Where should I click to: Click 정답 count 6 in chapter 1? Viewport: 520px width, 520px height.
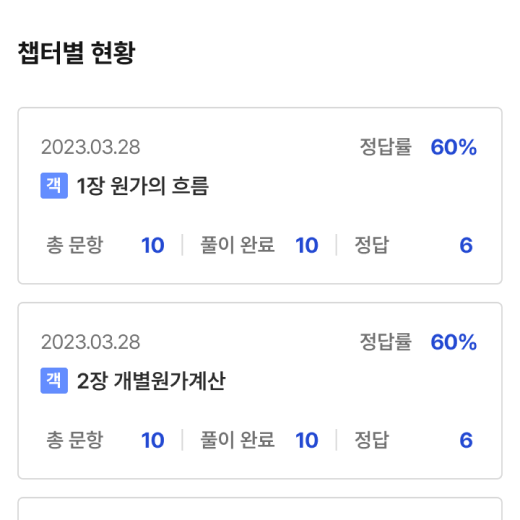point(466,245)
